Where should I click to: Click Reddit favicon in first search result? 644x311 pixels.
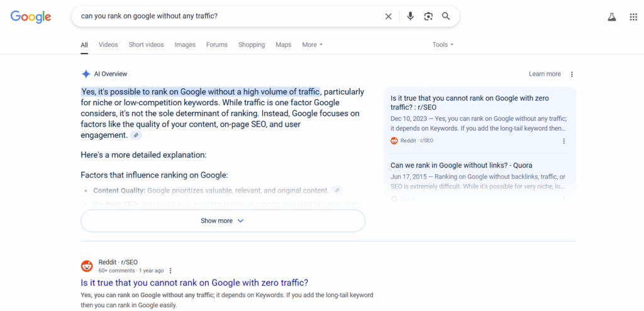(87, 266)
